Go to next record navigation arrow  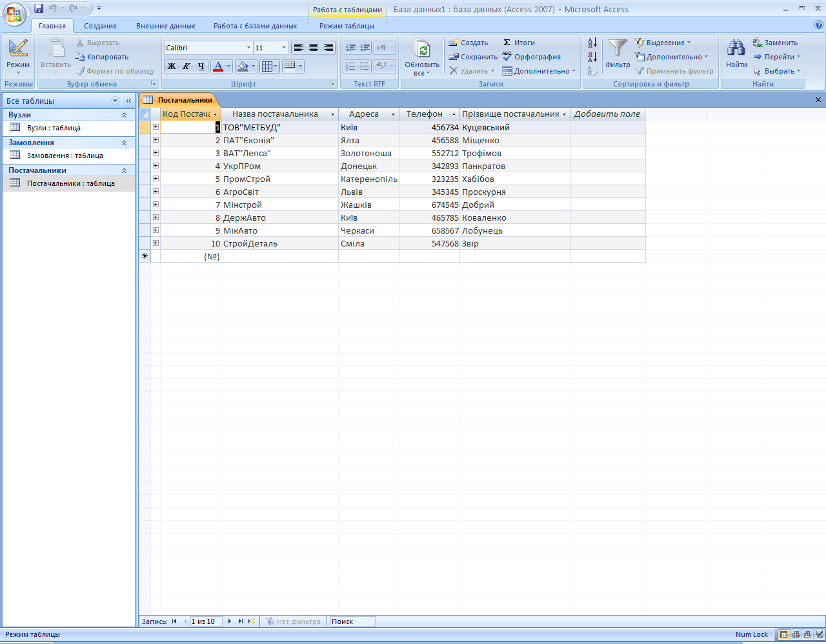coord(230,621)
